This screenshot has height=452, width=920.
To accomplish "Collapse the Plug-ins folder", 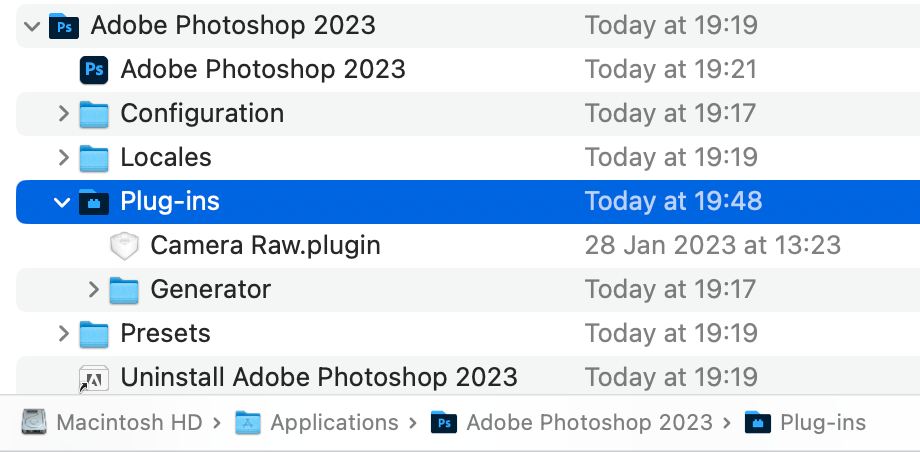I will click(63, 201).
